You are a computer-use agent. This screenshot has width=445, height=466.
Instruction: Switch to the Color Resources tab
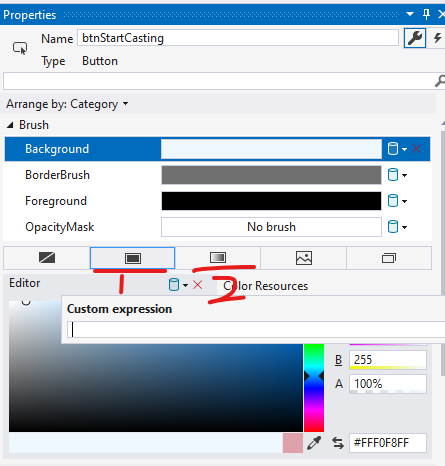click(x=266, y=286)
